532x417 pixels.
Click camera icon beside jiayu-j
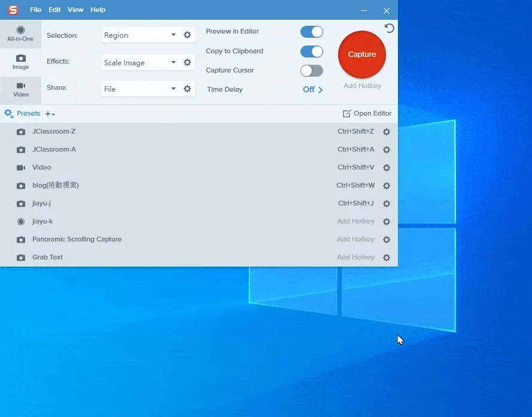21,204
